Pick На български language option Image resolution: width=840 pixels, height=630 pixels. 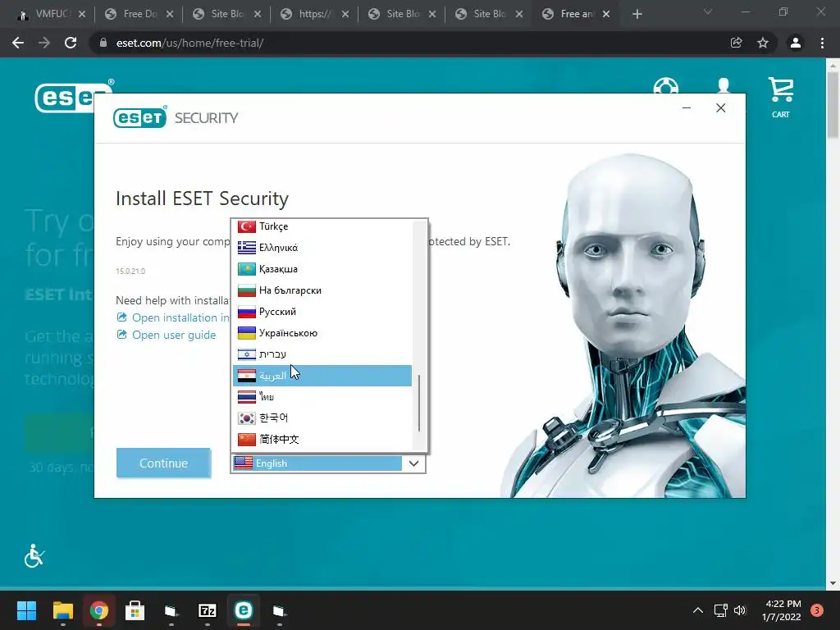322,290
